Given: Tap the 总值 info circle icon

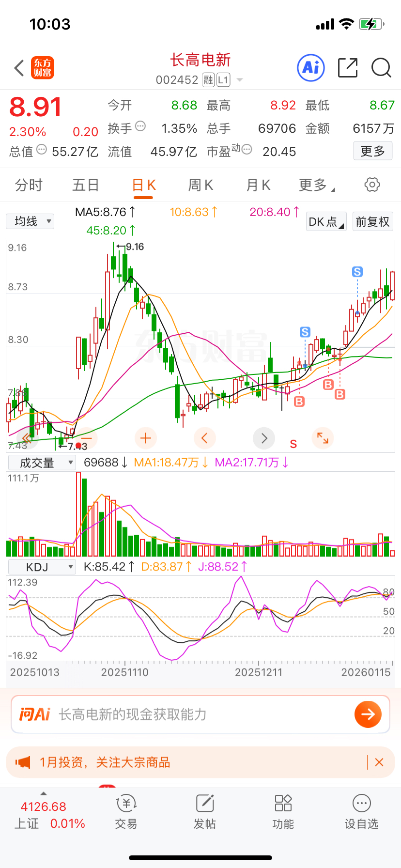Looking at the screenshot, I should tap(42, 150).
